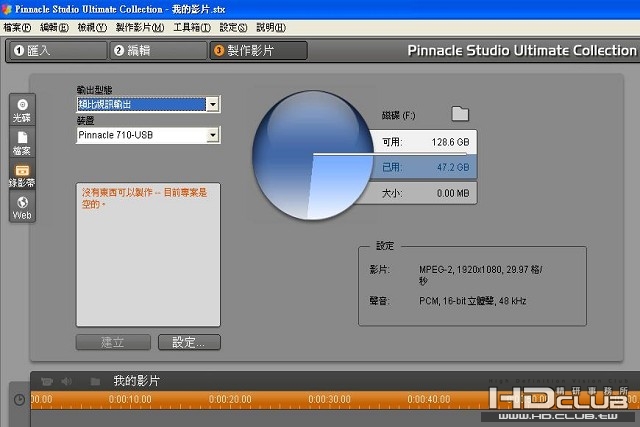This screenshot has width=640, height=427.
Task: Click the 磁碟 (F:) drive label
Action: pos(398,116)
